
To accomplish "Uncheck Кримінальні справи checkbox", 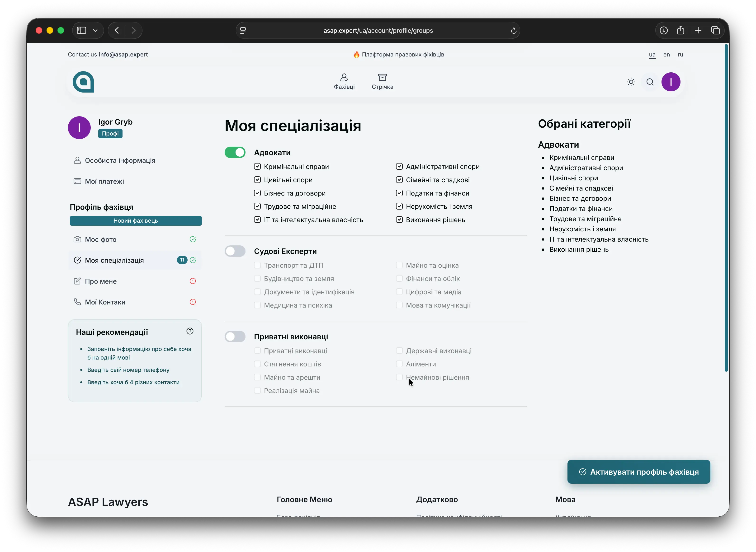I will (x=257, y=166).
